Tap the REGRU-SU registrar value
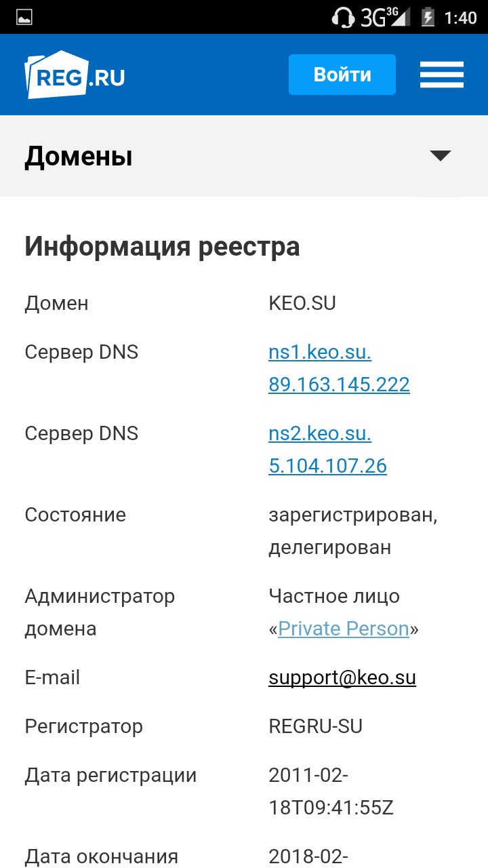488x868 pixels. pyautogui.click(x=315, y=727)
